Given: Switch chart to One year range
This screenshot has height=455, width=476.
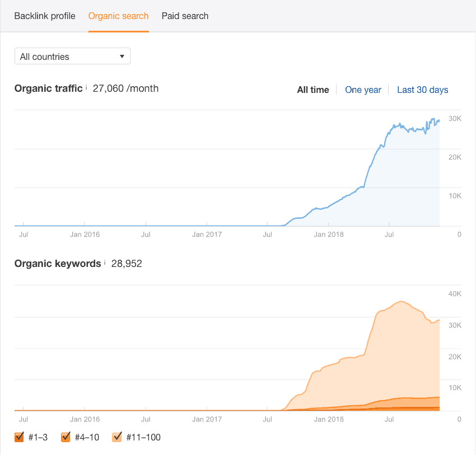Looking at the screenshot, I should click(x=363, y=90).
